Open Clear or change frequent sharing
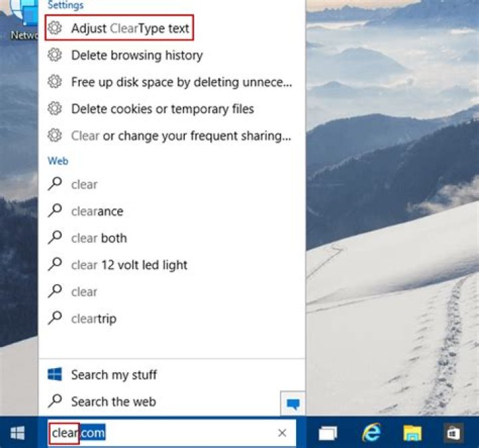This screenshot has width=479, height=448. click(x=172, y=136)
